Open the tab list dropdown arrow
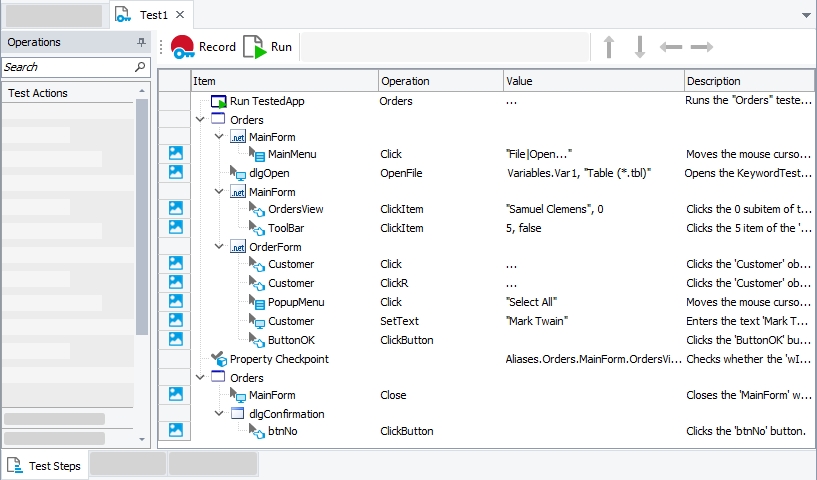The height and width of the screenshot is (480, 817). pyautogui.click(x=806, y=16)
